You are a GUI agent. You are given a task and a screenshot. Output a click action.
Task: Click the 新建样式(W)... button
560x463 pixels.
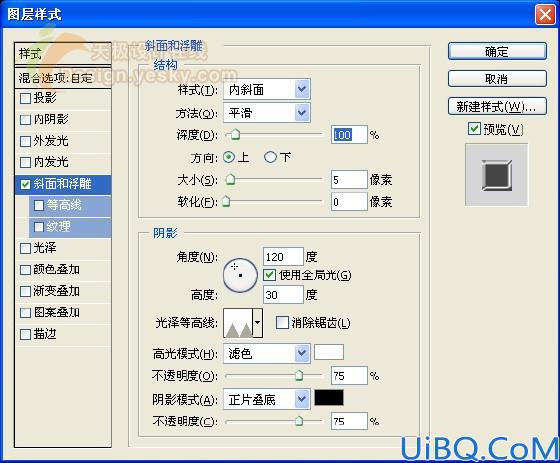coord(497,106)
